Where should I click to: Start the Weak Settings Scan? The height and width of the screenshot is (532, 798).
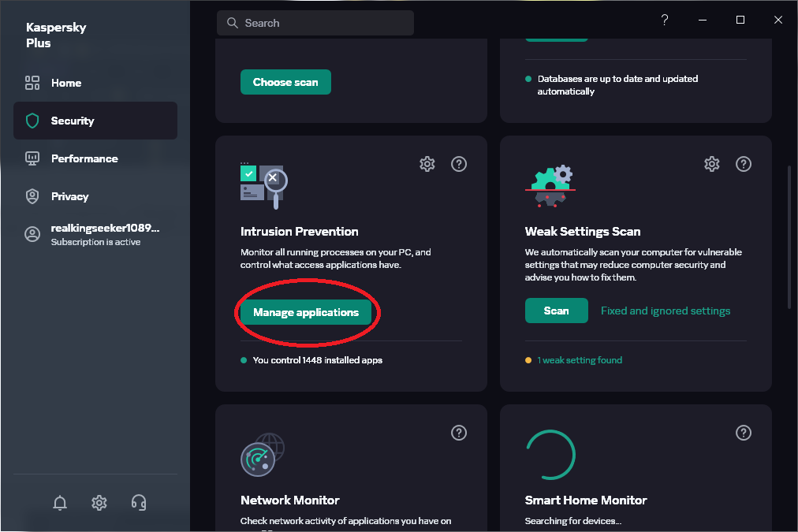click(556, 311)
